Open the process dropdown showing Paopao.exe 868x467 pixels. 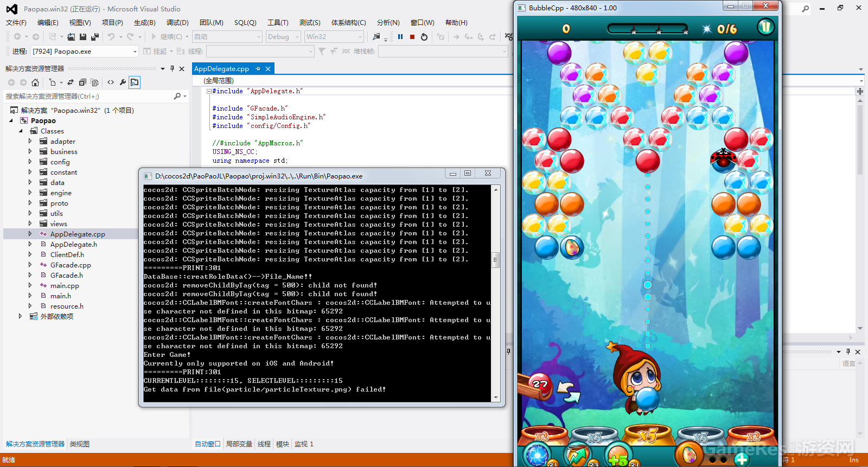84,52
